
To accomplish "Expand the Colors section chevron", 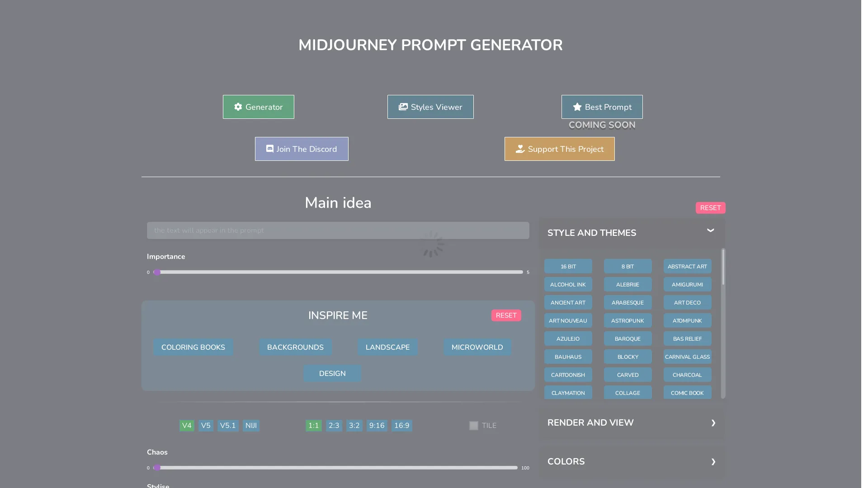I will 713,462.
